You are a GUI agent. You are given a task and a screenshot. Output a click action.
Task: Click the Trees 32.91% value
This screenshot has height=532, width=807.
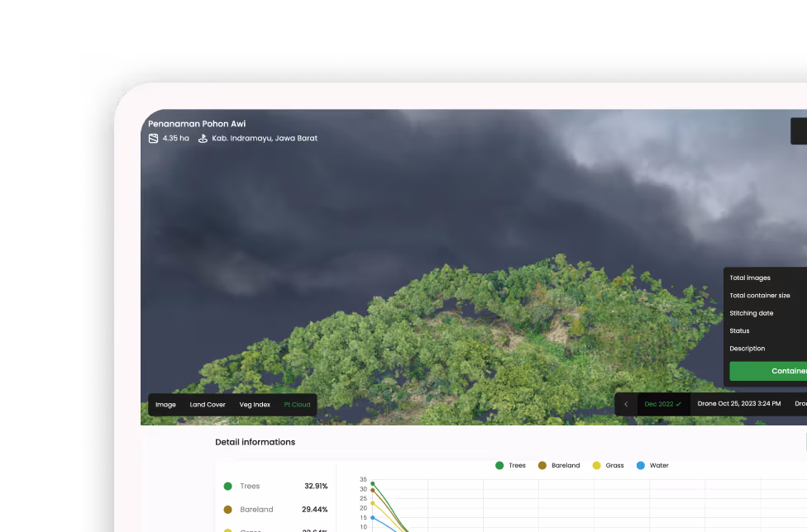[x=316, y=487]
